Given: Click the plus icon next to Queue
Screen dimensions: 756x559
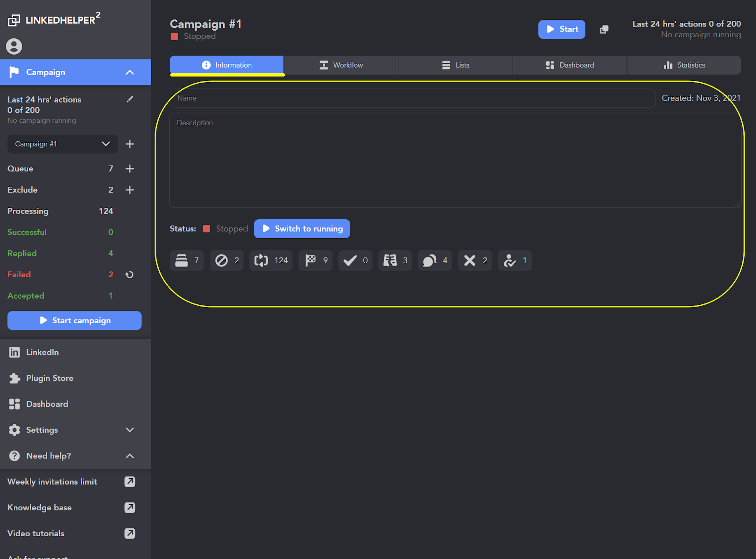Looking at the screenshot, I should 130,169.
